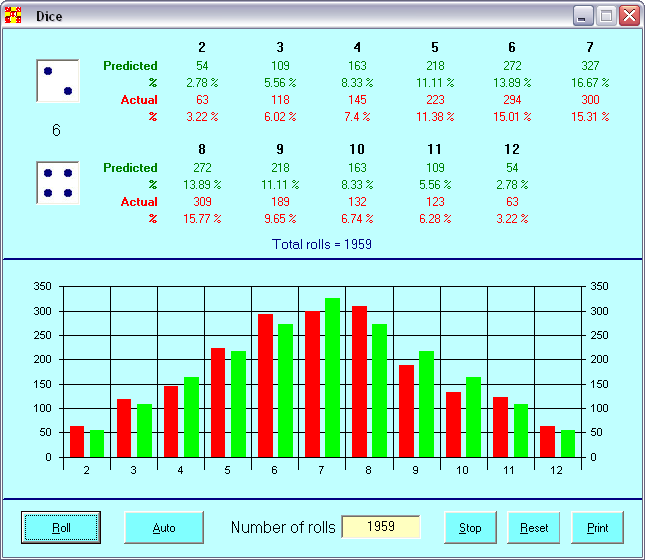The width and height of the screenshot is (645, 560).
Task: Click the actual percentage 7.4 %
Action: pos(357,117)
